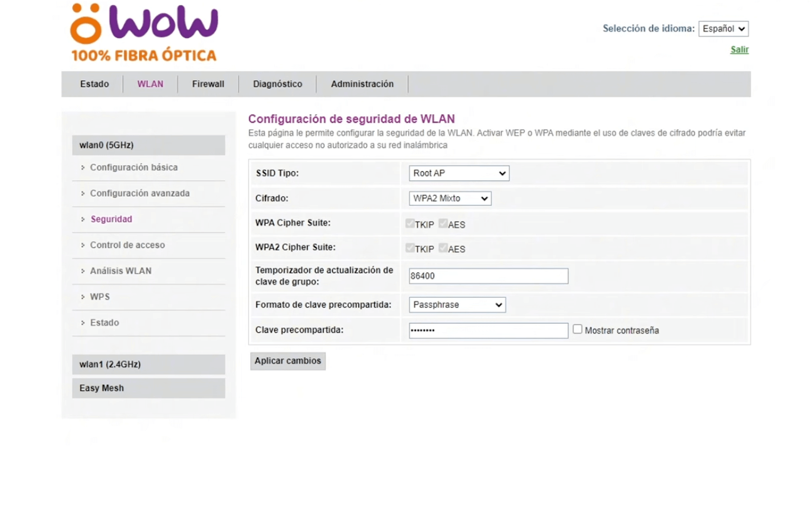Toggle the Mostrar contraseña checkbox
This screenshot has width=812, height=507.
(578, 329)
